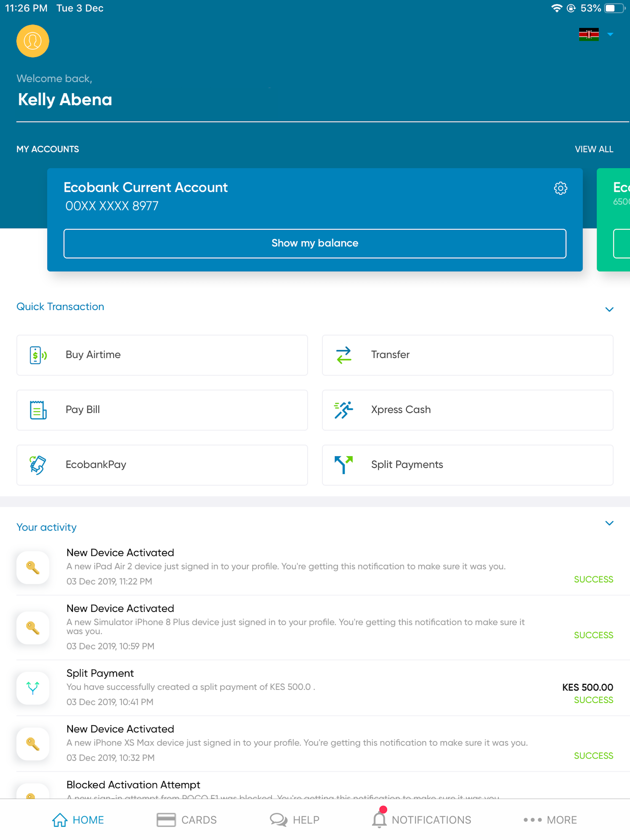The image size is (630, 840).
Task: Collapse the Quick Transaction section
Action: (609, 310)
